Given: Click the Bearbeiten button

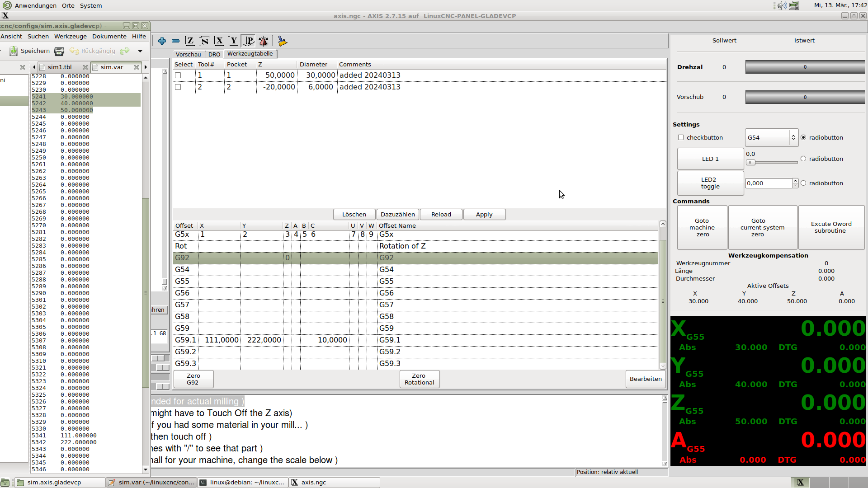Looking at the screenshot, I should point(646,379).
